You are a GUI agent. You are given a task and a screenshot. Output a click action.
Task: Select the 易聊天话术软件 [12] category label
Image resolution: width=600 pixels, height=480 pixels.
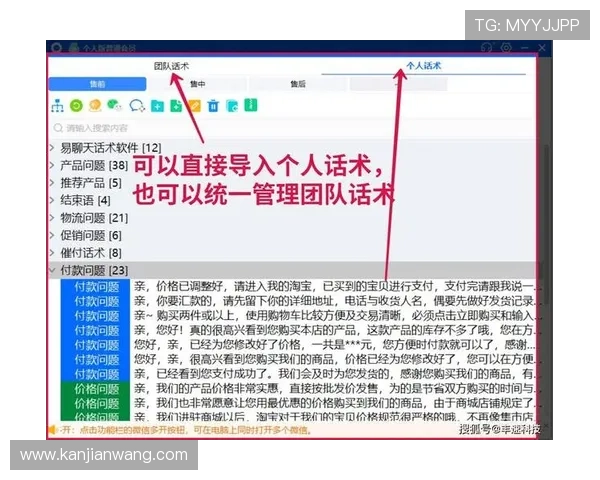(111, 148)
